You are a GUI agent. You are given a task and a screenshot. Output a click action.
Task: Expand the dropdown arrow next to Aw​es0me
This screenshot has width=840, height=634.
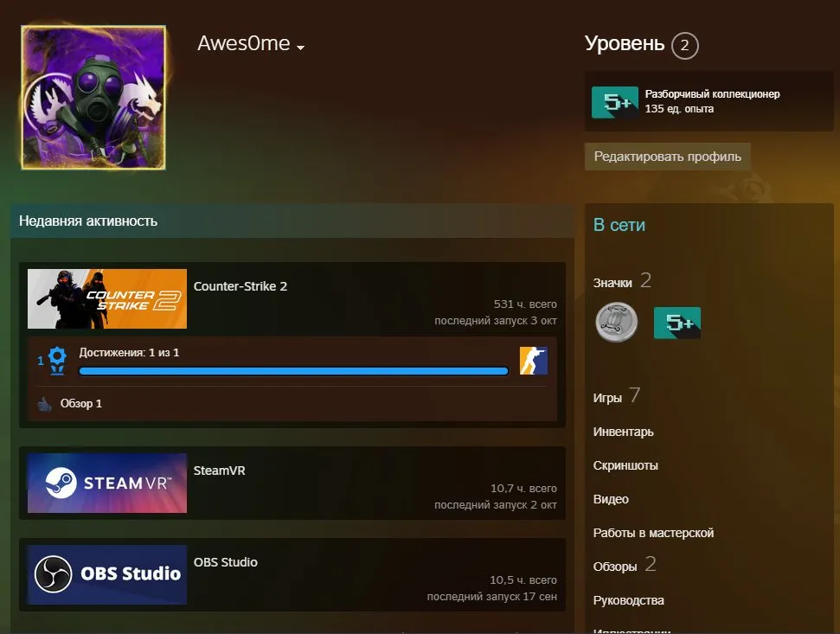[300, 48]
